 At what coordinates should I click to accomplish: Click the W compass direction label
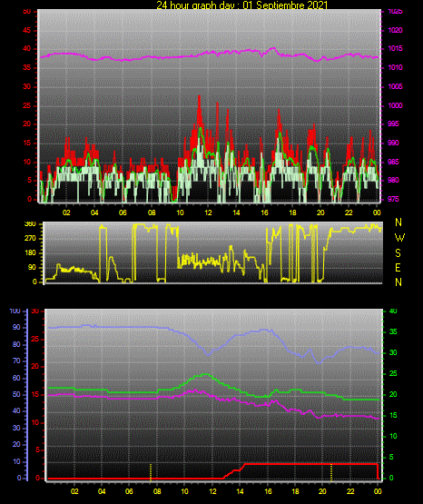coord(399,238)
